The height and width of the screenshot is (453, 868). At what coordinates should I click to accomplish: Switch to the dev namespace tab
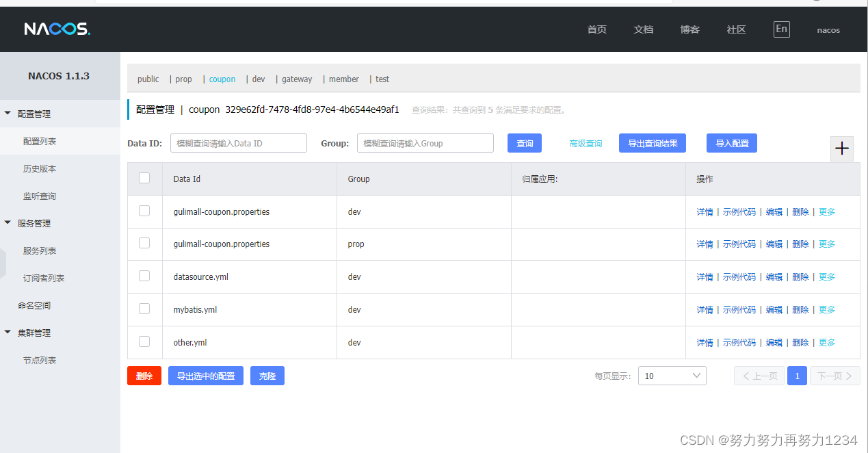coord(259,79)
